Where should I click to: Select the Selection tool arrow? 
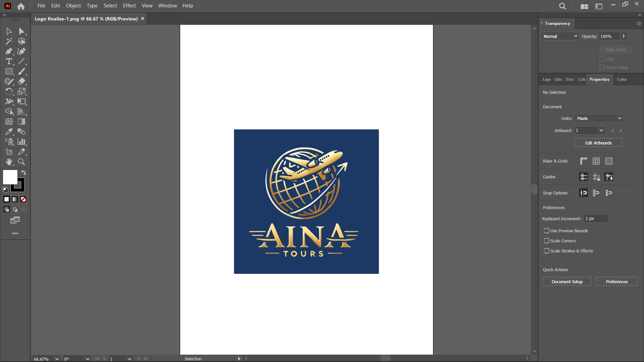point(9,31)
